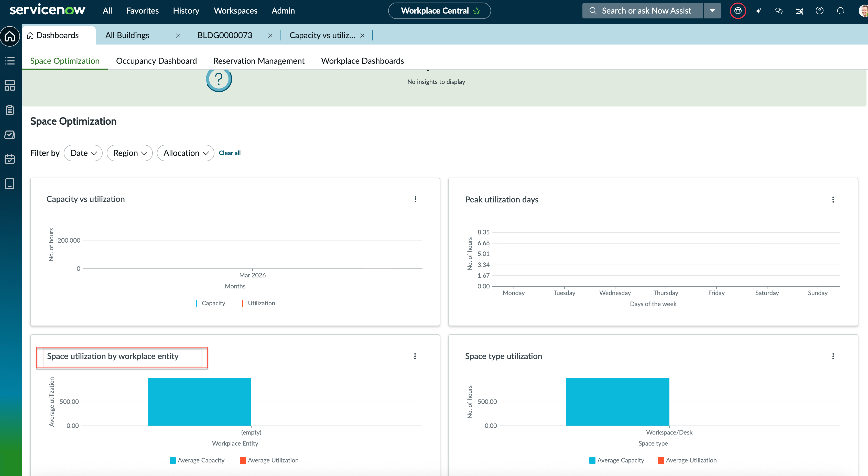Expand the Allocation filter dropdown
This screenshot has height=476, width=868.
(186, 153)
